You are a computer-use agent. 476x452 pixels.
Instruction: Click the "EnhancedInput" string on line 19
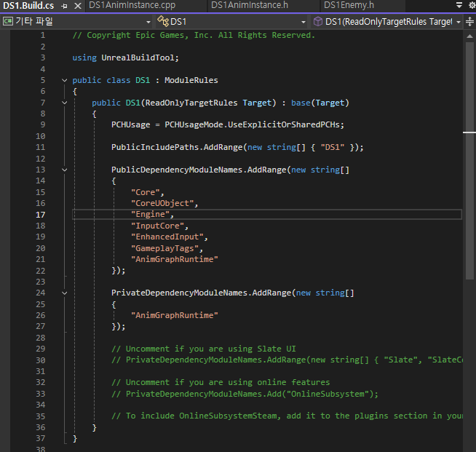(x=167, y=237)
